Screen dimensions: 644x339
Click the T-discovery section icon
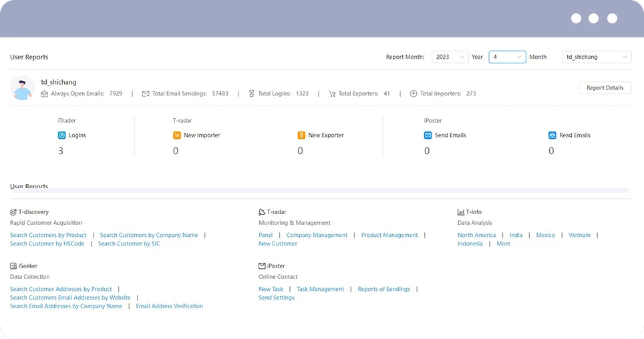coord(13,212)
